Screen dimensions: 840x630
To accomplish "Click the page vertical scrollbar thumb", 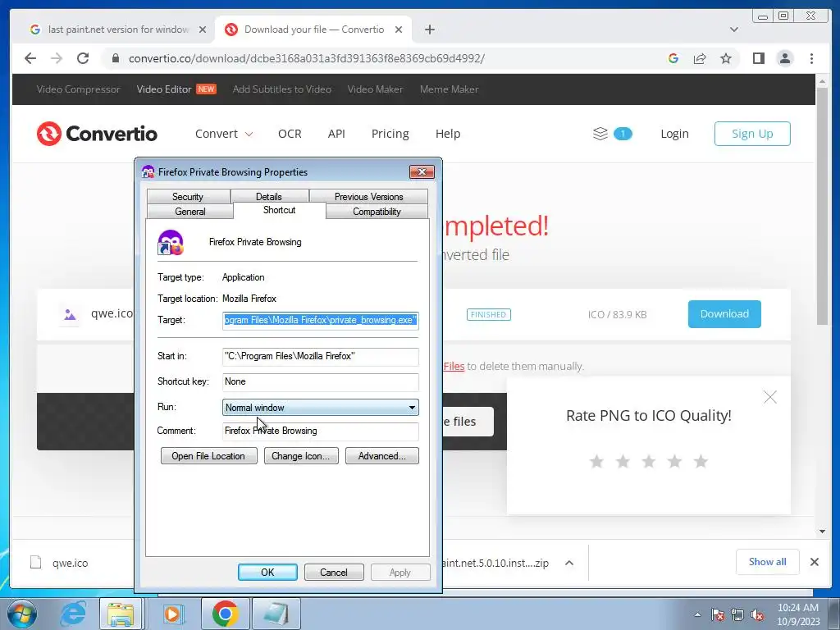I will tap(822, 206).
